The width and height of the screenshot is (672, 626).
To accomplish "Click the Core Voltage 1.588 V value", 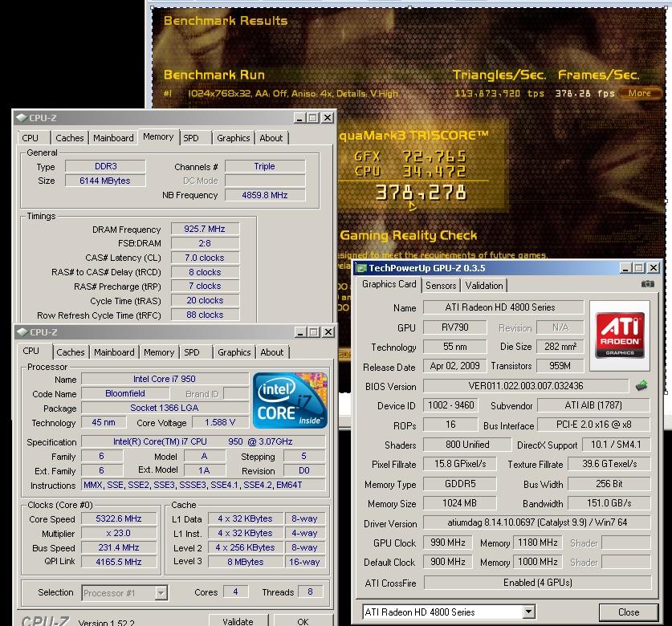I will tap(220, 422).
